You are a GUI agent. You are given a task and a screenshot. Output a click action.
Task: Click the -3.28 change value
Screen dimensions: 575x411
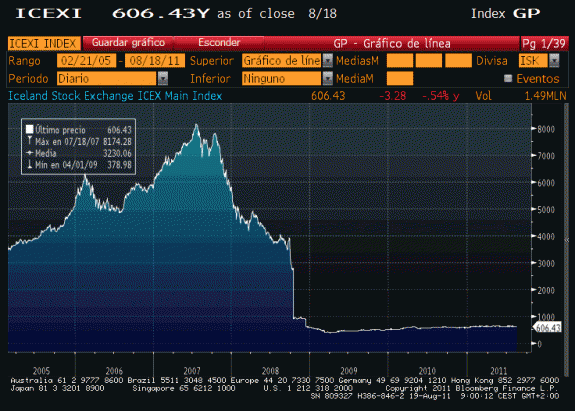392,96
